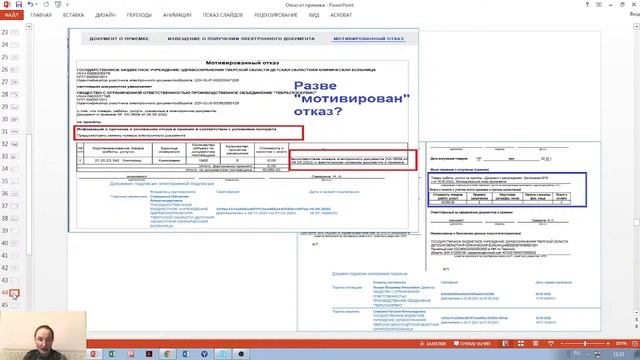640x360 pixels.
Task: Open Skype from the taskbar
Action: coord(222,354)
